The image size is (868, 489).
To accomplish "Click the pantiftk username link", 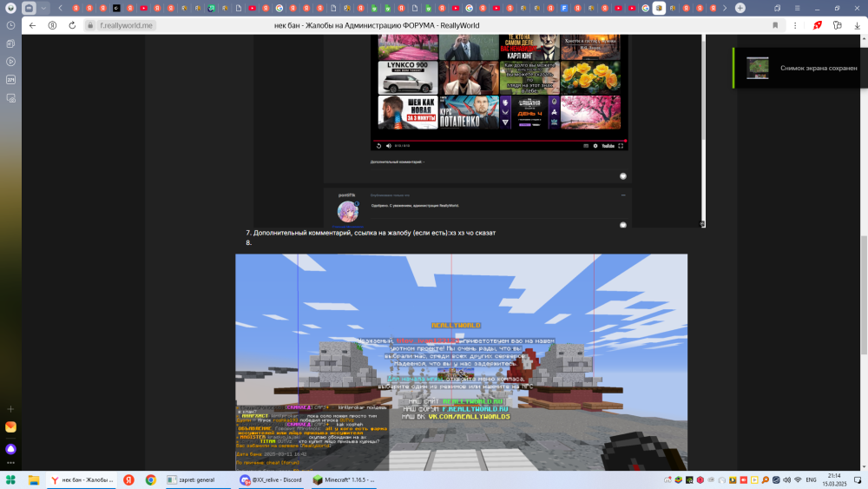I will (x=347, y=195).
